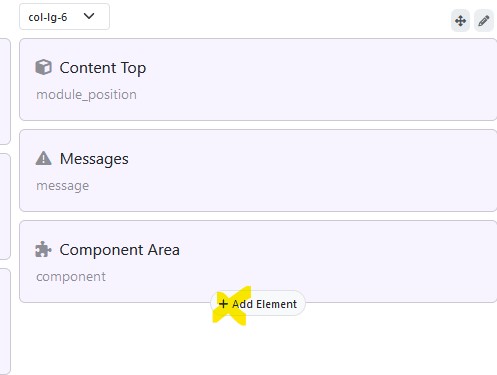Select the Messages title text
Viewport: 497px width, 375px height.
coord(94,159)
